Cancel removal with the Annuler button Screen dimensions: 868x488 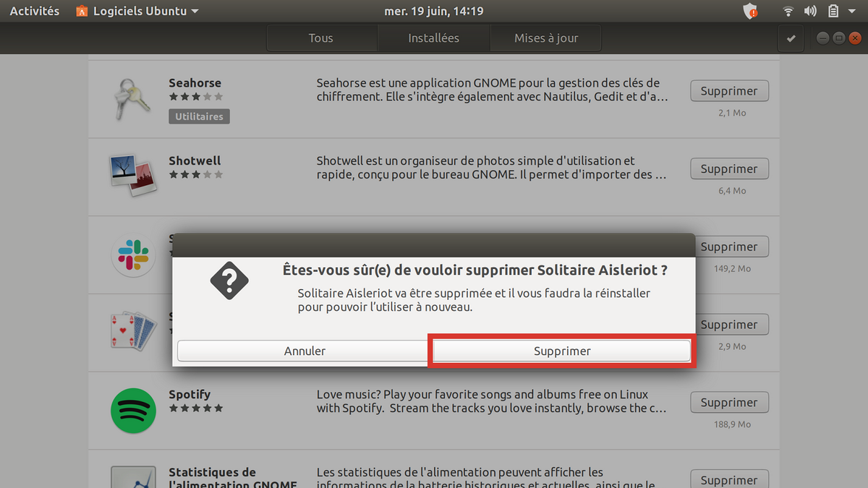click(x=305, y=351)
